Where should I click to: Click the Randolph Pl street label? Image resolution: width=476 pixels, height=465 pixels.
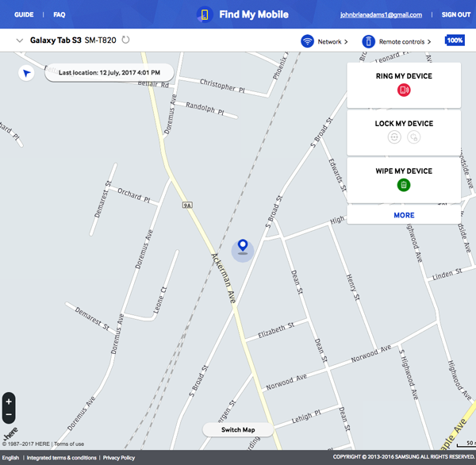point(205,109)
